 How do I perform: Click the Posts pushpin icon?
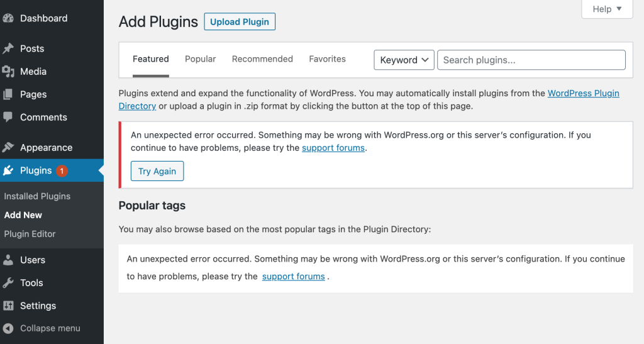(x=8, y=48)
